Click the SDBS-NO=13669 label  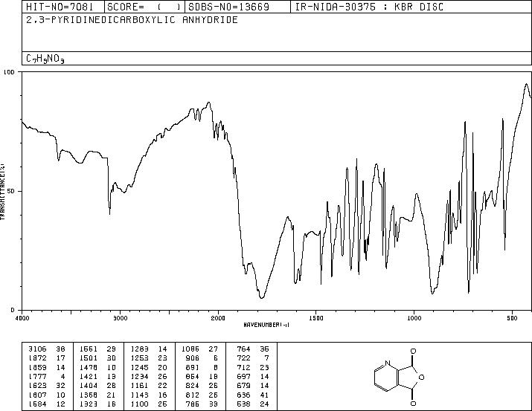(229, 7)
